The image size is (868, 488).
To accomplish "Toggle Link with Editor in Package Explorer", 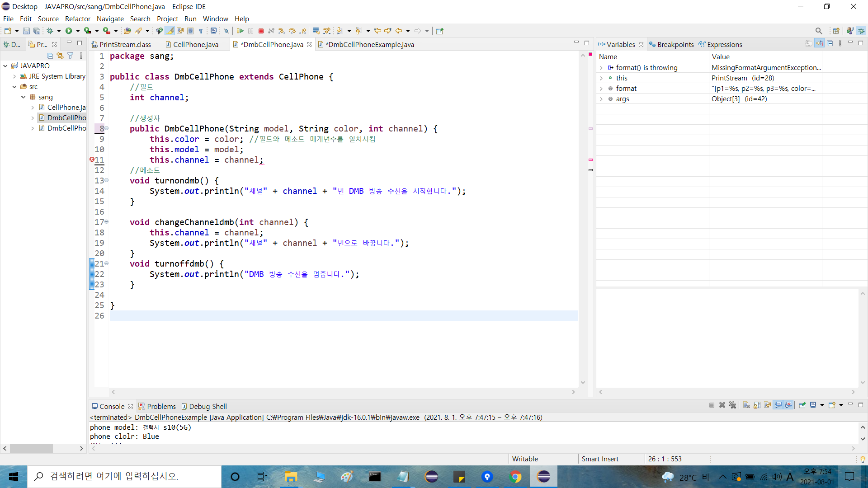I will [x=60, y=56].
